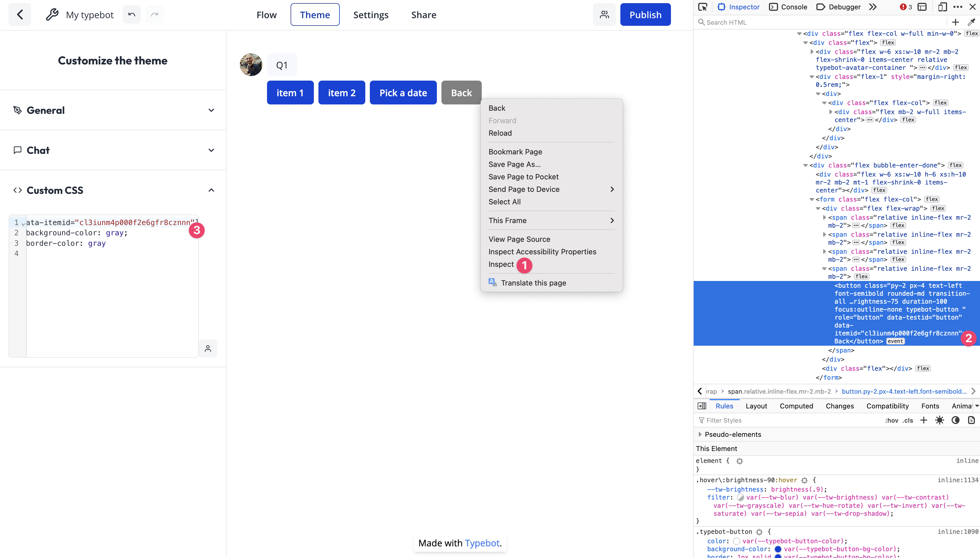Toggle light color scheme simulation sun icon

click(x=939, y=420)
